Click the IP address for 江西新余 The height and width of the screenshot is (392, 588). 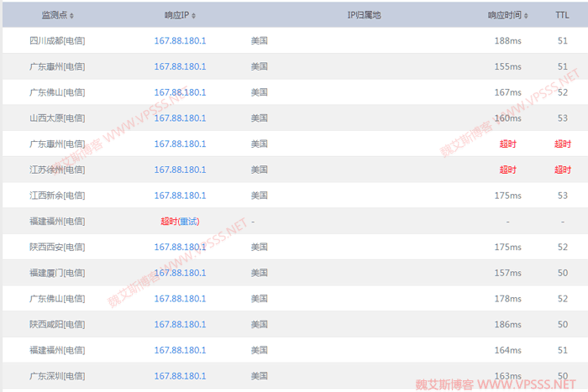[180, 196]
